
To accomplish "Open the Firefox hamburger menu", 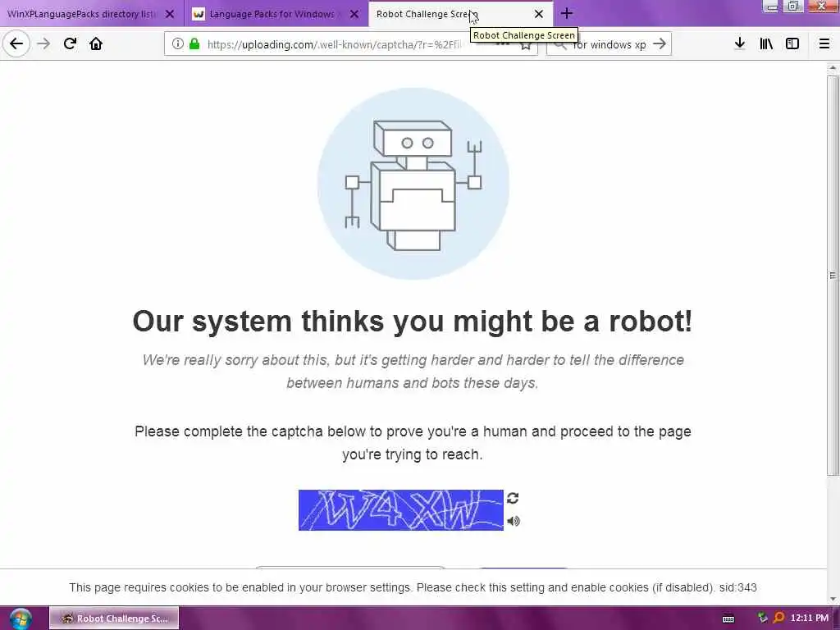I will (824, 43).
